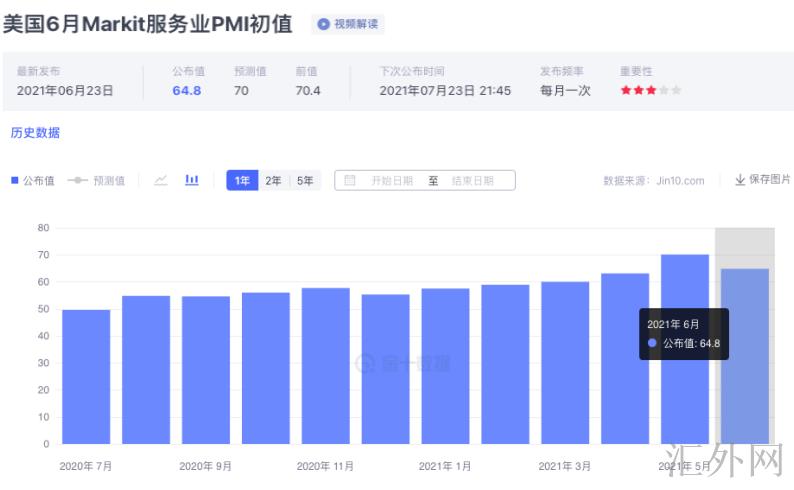Toggle 公布值 legend series
Screen dimensions: 794x490
(x=33, y=181)
